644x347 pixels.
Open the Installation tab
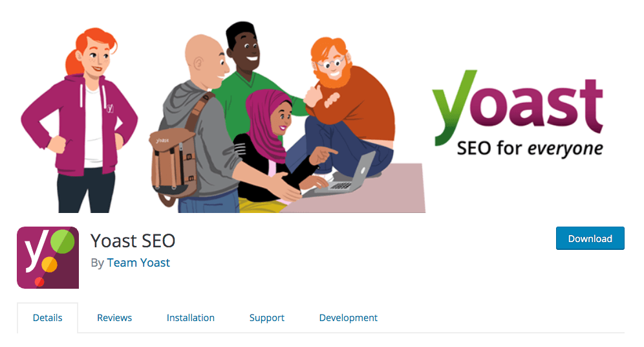point(191,318)
